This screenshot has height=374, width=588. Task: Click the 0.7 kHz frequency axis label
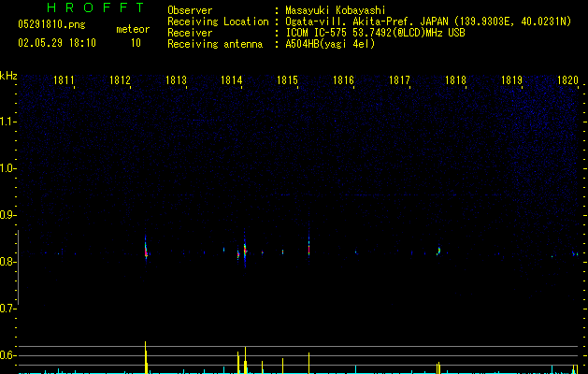click(x=7, y=309)
